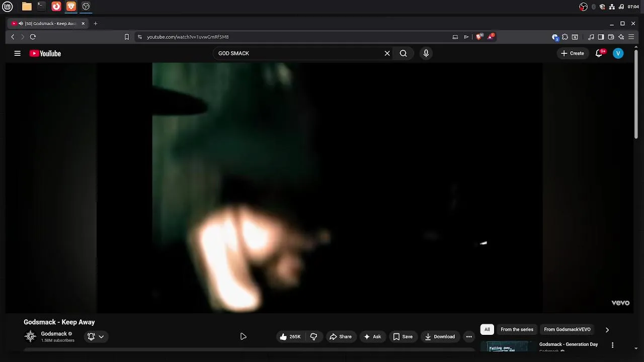Click the Create button
Viewport: 644px width, 362px height.
tap(573, 53)
